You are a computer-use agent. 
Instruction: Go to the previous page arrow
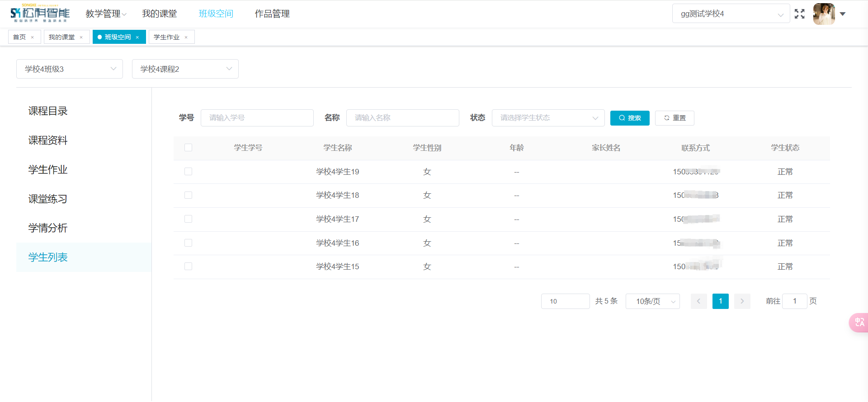698,301
